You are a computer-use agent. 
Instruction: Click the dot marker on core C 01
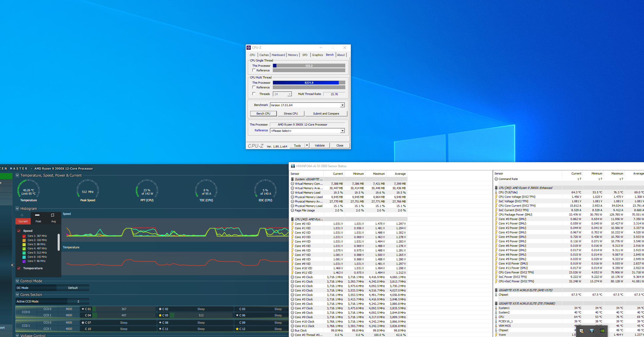[x=83, y=309]
